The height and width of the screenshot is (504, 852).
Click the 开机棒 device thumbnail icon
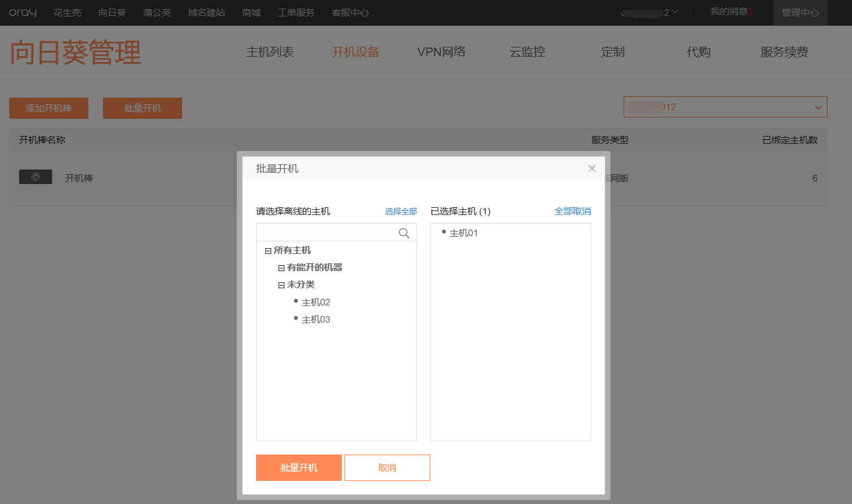[x=36, y=177]
